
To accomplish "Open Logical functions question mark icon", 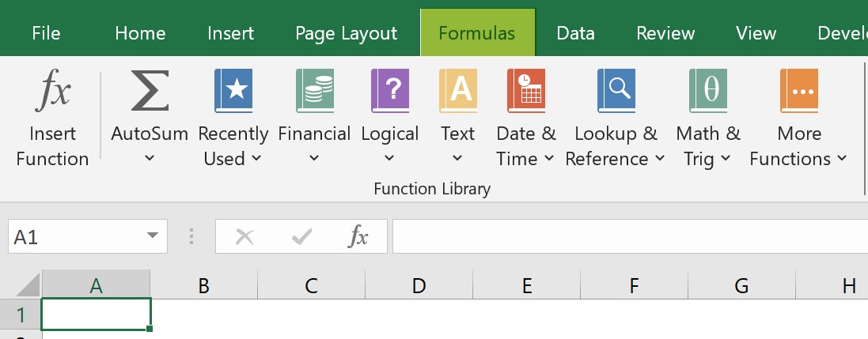I will (x=390, y=91).
